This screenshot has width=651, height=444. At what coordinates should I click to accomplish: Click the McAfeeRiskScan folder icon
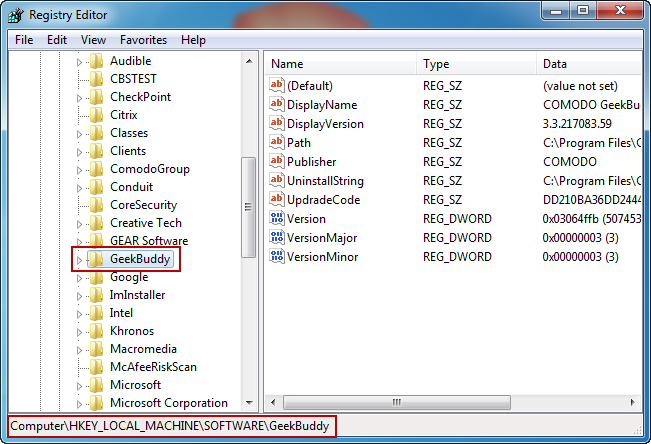pos(96,367)
